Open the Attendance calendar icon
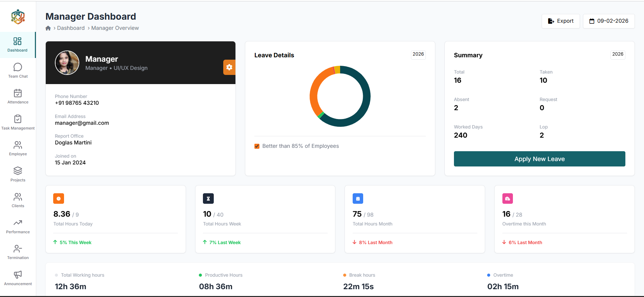Image resolution: width=644 pixels, height=297 pixels. pos(18,93)
